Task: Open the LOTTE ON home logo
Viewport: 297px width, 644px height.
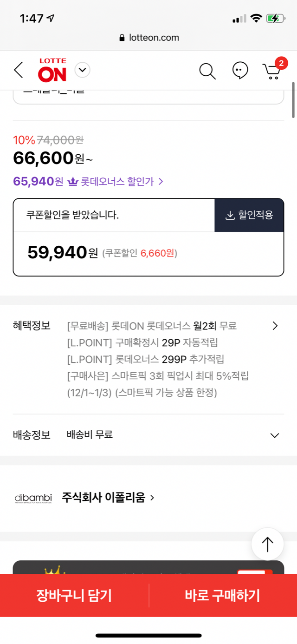Action: point(52,70)
